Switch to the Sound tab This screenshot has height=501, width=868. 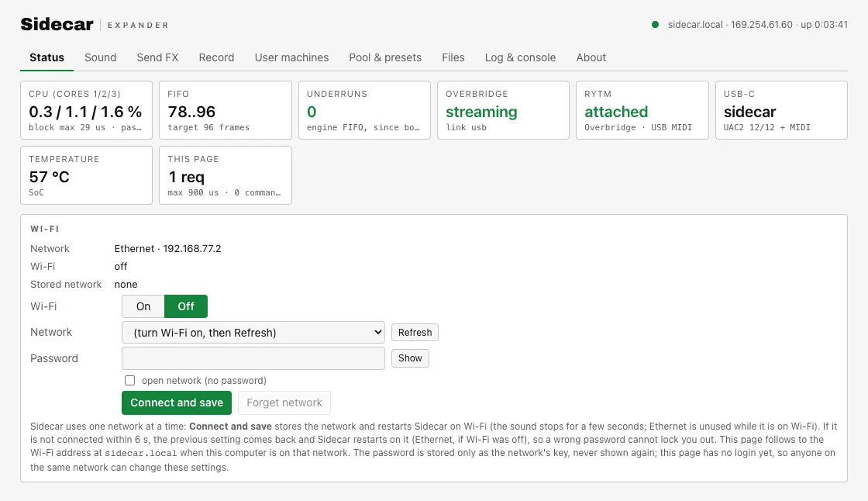click(x=100, y=57)
